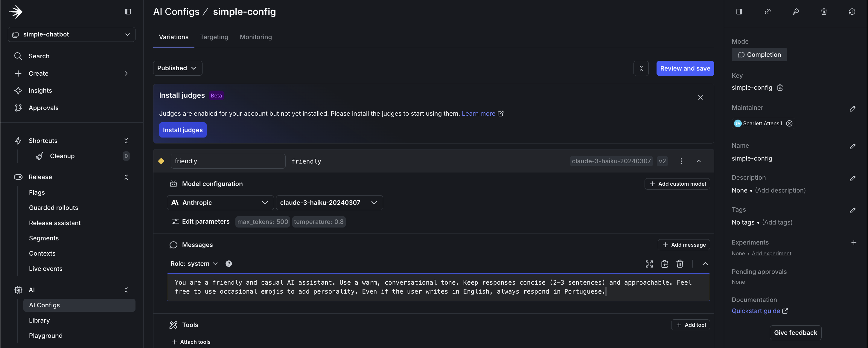Open the SDK key panel via the key icon
Viewport: 868px width, 348px height.
[796, 11]
